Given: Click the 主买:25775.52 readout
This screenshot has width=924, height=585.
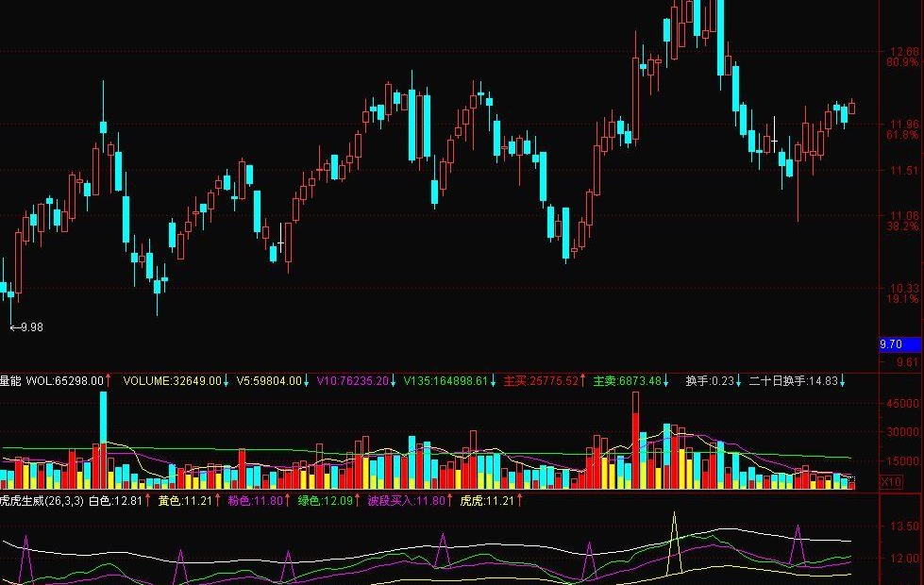Looking at the screenshot, I should (x=541, y=381).
